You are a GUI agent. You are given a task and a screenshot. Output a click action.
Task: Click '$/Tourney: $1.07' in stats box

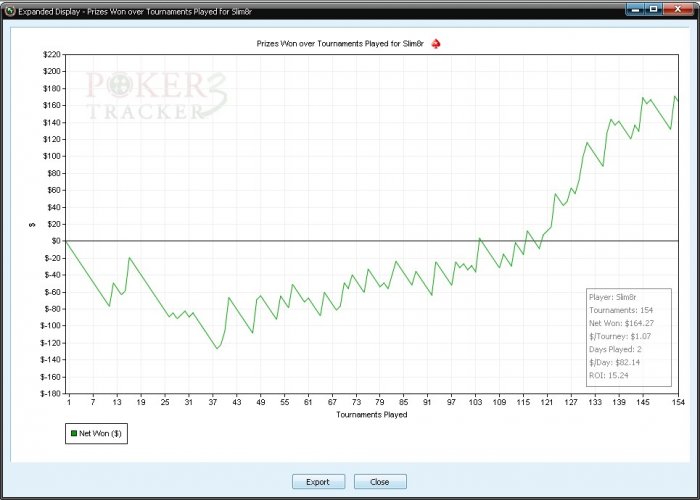(x=620, y=336)
